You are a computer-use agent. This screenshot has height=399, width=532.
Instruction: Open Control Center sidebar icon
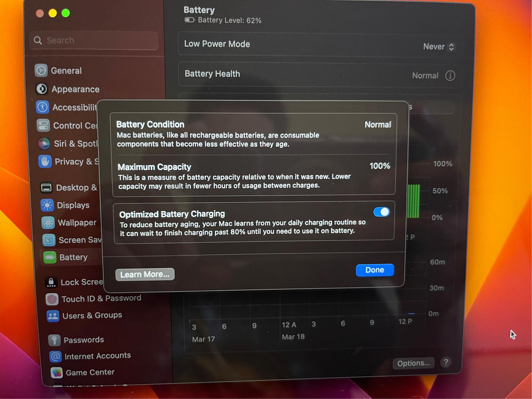pyautogui.click(x=43, y=125)
